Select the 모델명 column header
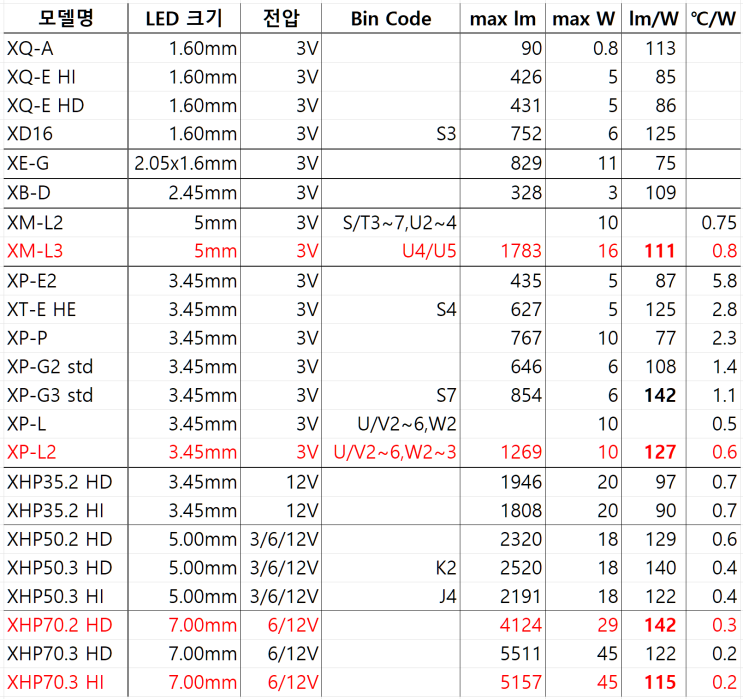This screenshot has width=743, height=699. click(66, 18)
